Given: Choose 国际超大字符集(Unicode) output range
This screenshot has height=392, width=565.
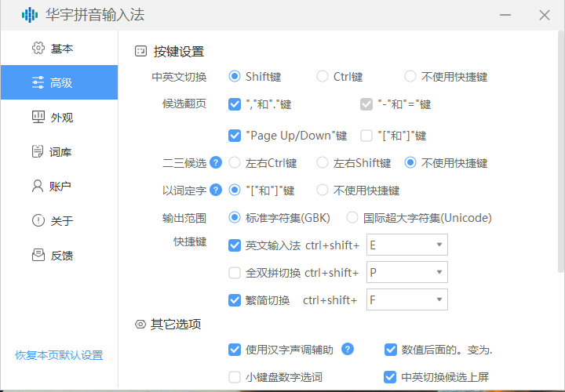Looking at the screenshot, I should pyautogui.click(x=352, y=217).
